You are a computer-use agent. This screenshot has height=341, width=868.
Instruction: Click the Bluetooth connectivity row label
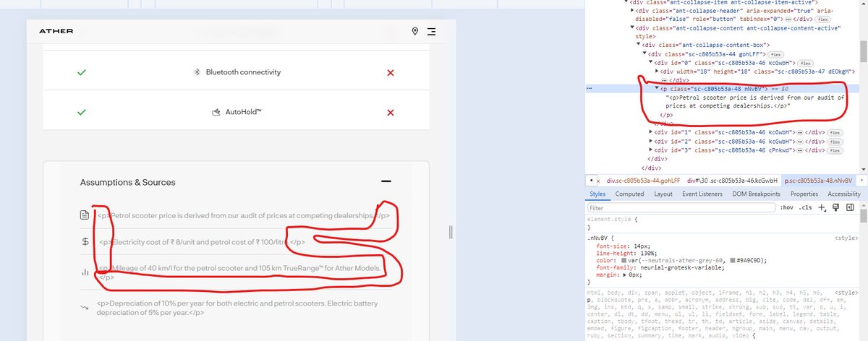(x=243, y=72)
